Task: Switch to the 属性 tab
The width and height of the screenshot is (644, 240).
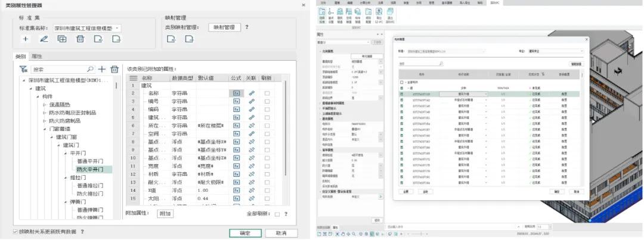Action: pyautogui.click(x=36, y=56)
